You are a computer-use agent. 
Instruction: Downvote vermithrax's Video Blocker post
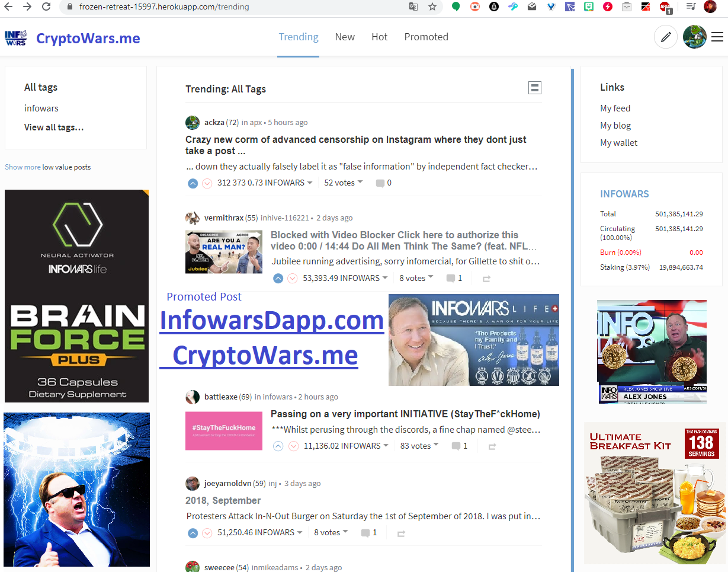[293, 278]
